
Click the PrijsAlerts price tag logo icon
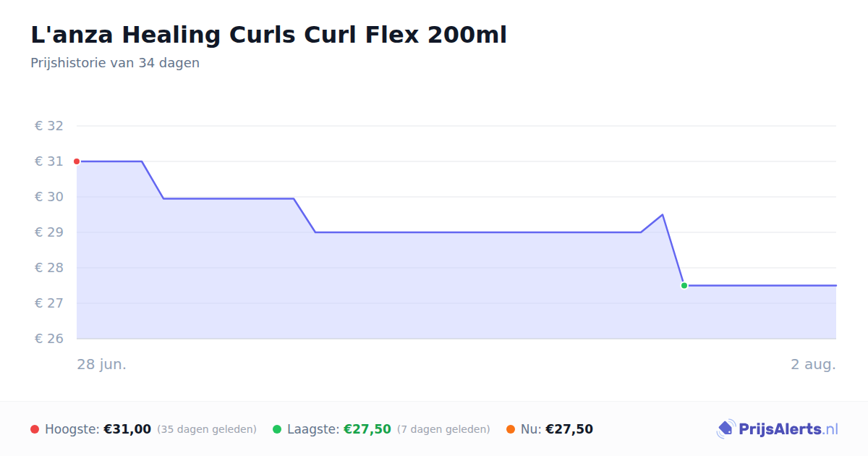pyautogui.click(x=726, y=429)
